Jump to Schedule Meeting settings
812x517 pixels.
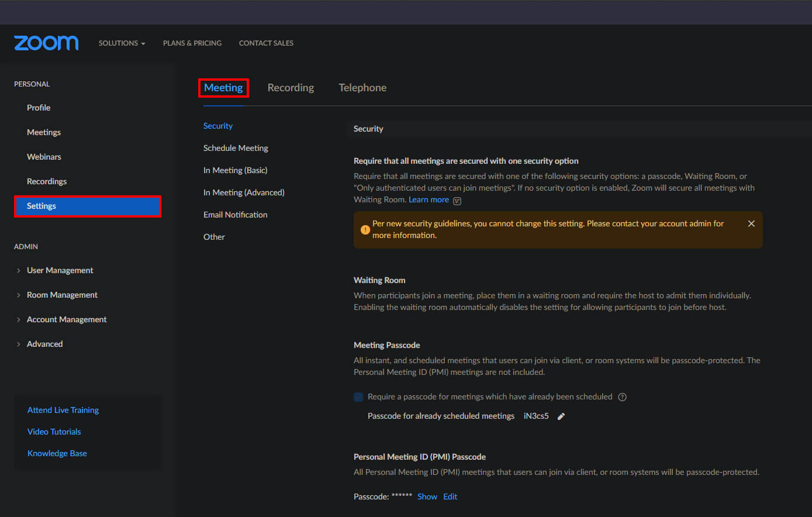click(x=236, y=148)
